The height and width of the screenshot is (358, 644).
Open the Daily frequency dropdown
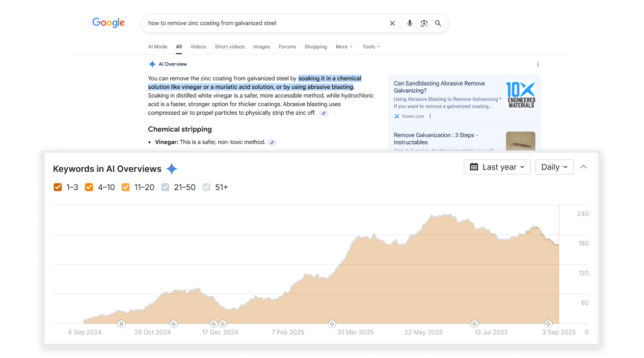coord(554,167)
